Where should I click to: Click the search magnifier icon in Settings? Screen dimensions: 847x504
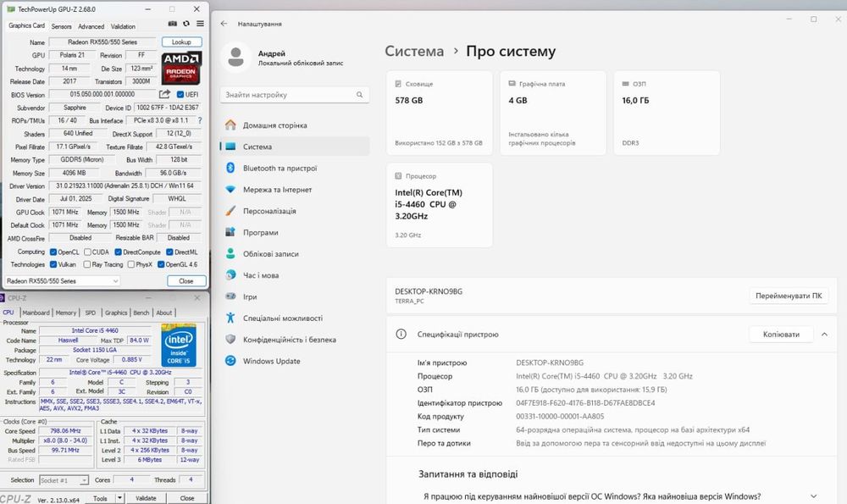tap(360, 95)
